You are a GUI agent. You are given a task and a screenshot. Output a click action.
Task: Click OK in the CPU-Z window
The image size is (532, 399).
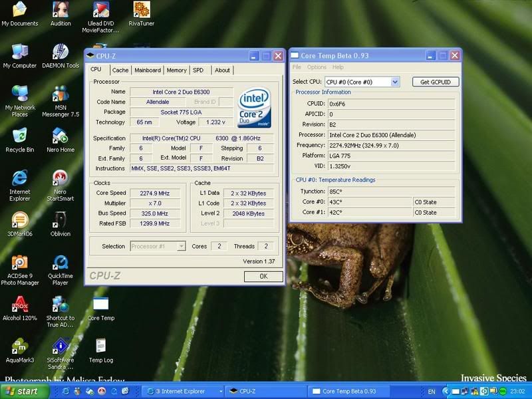coord(263,276)
